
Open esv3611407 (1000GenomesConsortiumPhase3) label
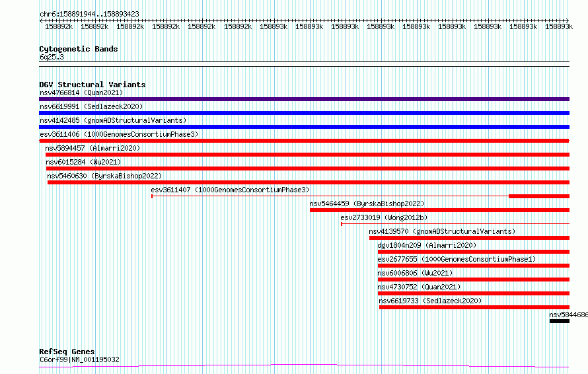(231, 190)
